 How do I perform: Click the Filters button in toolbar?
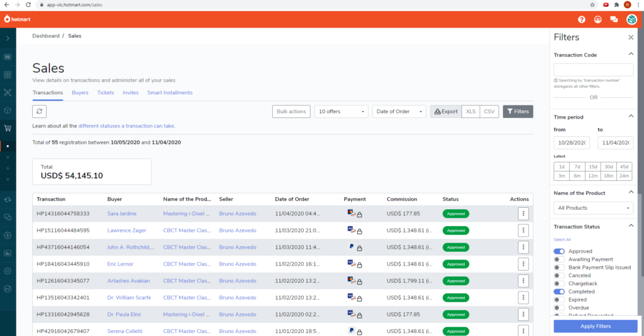point(518,112)
